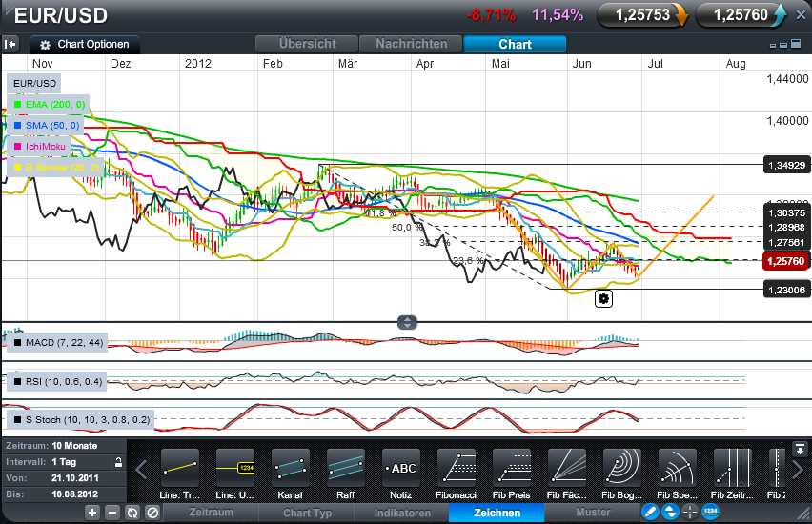Viewport: 812px width, 524px height.
Task: Toggle the crosshair cursor icon
Action: pos(690,513)
